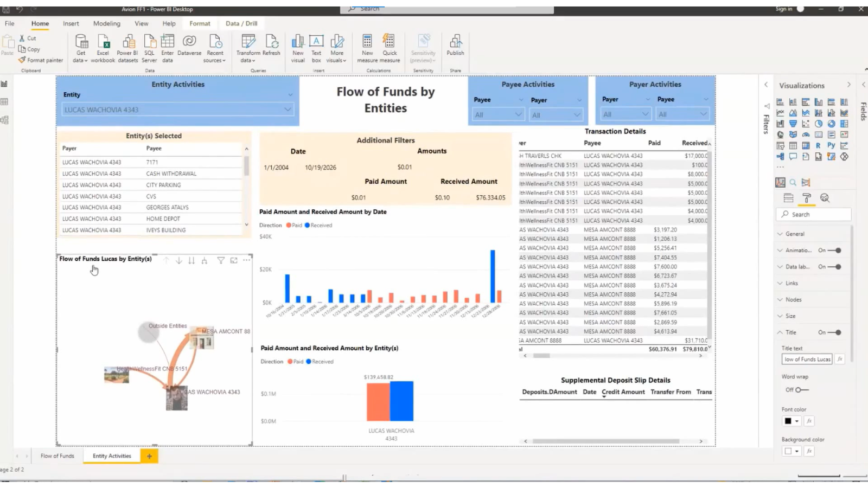The width and height of the screenshot is (868, 488).
Task: Click the filter icon on network visual header
Action: (221, 261)
